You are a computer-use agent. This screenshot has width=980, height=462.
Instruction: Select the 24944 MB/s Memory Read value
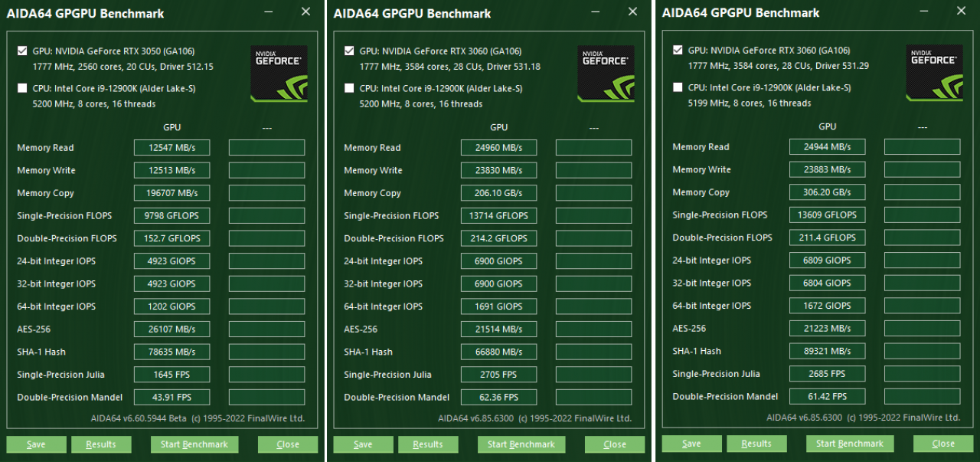coord(827,147)
